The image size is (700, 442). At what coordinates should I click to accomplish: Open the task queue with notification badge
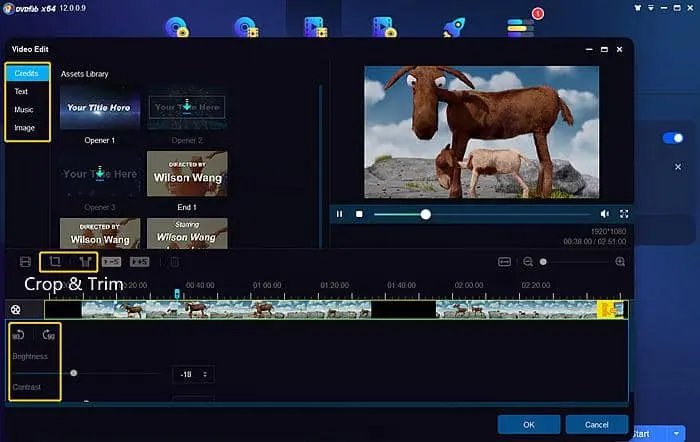[x=520, y=28]
